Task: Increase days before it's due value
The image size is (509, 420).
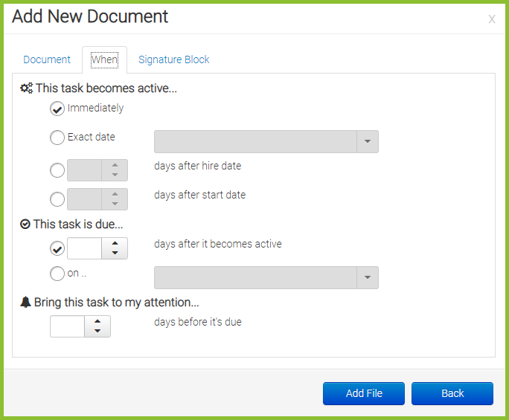Action: click(x=97, y=321)
